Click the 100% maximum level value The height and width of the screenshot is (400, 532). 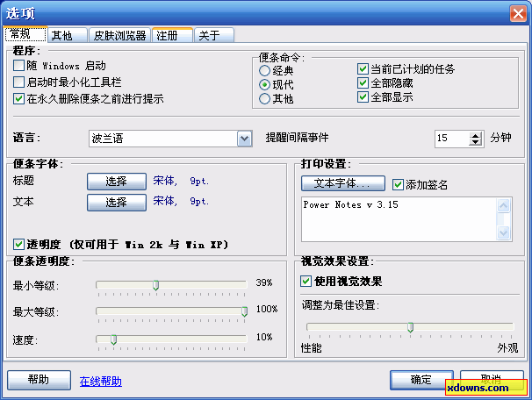[x=267, y=309]
